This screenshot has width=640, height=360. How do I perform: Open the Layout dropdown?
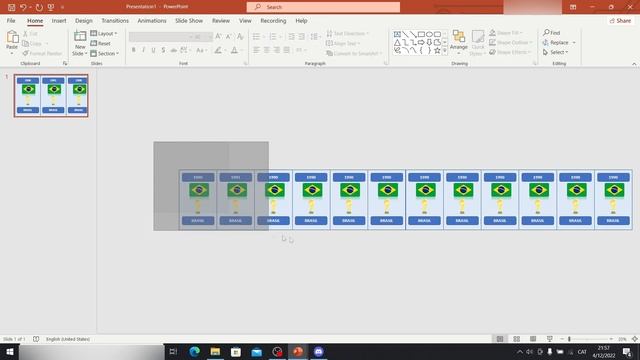(x=104, y=33)
